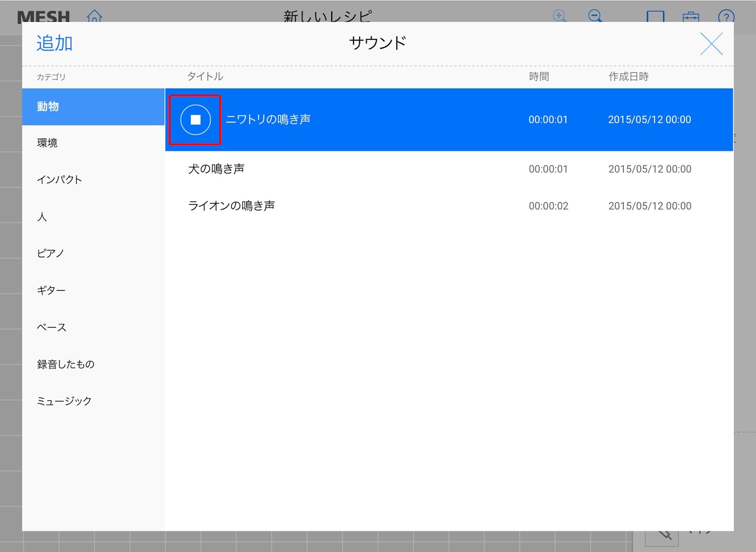Close the サウンド dialog with the X icon
Screen dimensions: 756x552
pos(711,44)
